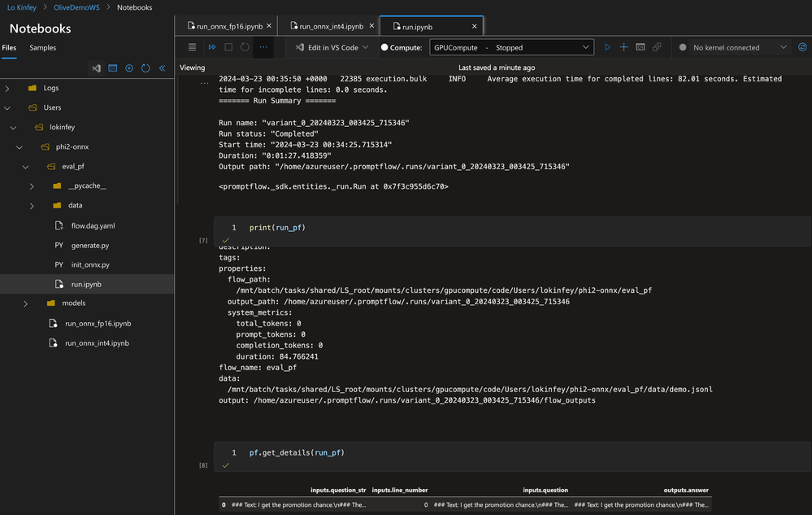Open generate.py from the file tree
Viewport: 812px width, 515px height.
(x=90, y=245)
